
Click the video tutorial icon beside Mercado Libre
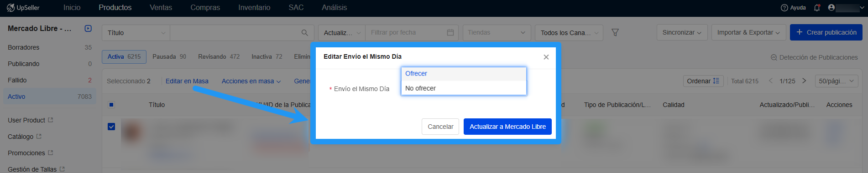[88, 28]
